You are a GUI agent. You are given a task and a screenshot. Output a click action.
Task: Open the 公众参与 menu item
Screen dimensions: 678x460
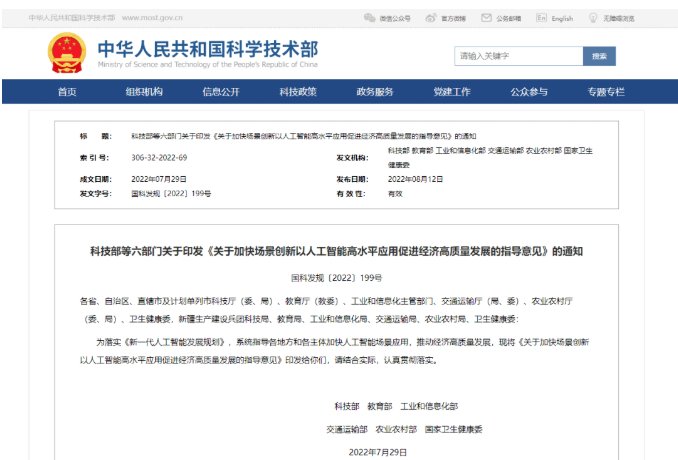[x=529, y=92]
